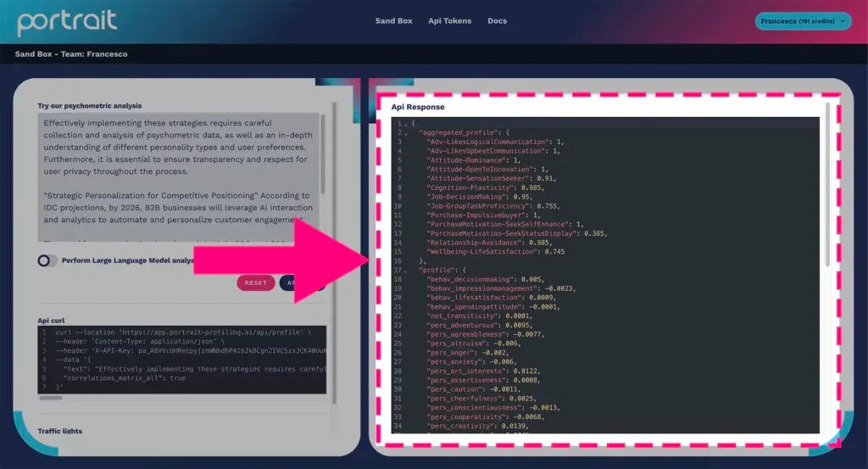Toggle Perform Large Language Model analysis switch

pos(47,260)
